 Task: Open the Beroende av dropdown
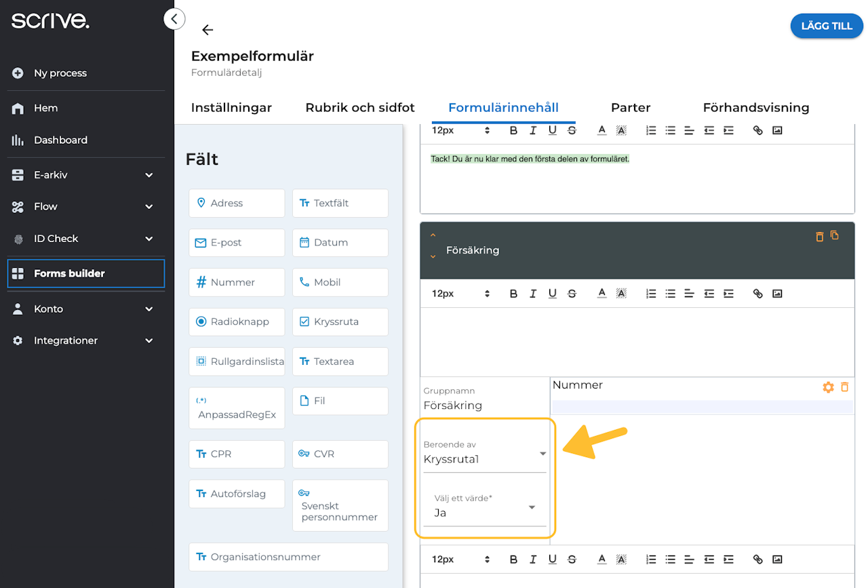coord(485,453)
